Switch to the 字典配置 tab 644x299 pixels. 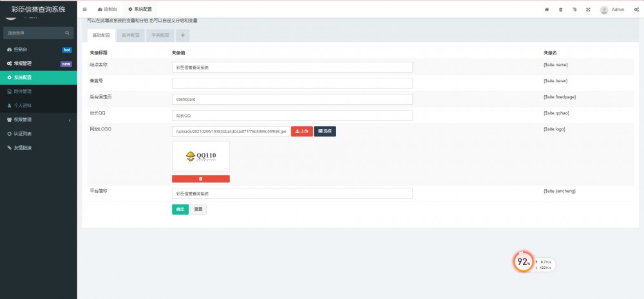pos(160,35)
